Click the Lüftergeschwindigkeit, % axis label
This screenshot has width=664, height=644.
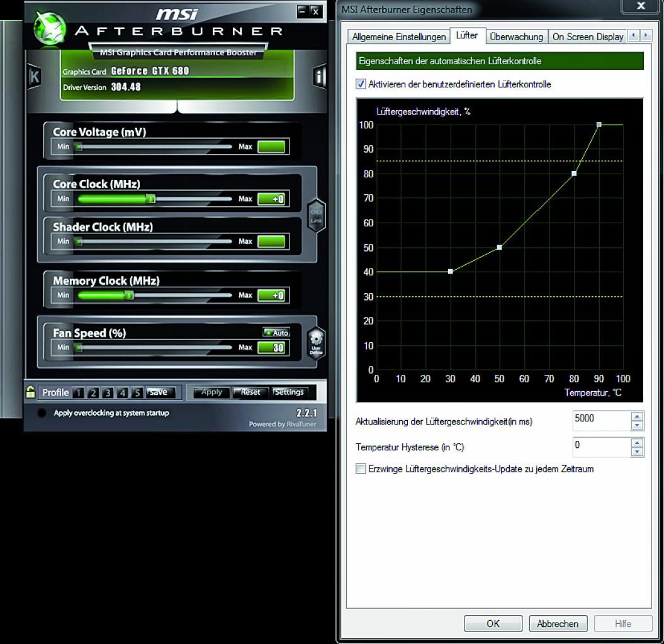423,111
